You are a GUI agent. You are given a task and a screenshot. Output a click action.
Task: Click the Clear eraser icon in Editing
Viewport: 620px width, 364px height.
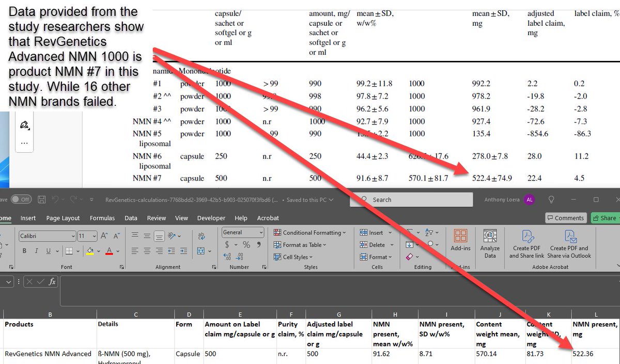pyautogui.click(x=410, y=256)
